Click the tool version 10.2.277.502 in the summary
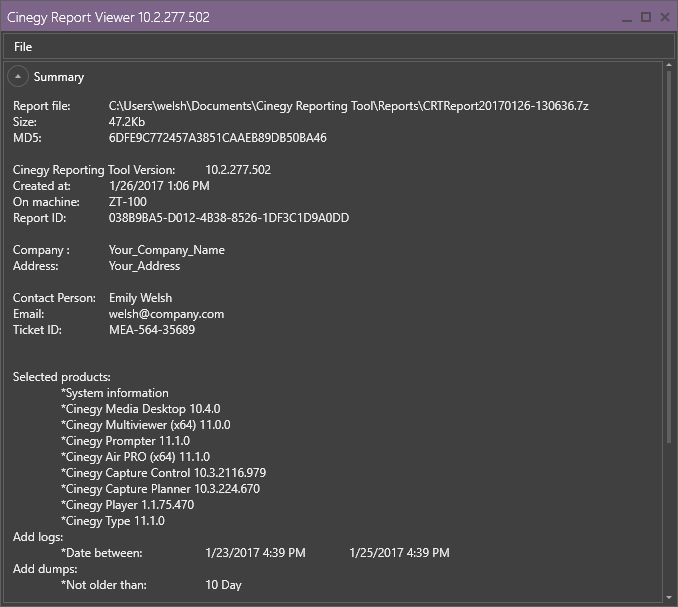Image resolution: width=678 pixels, height=607 pixels. pyautogui.click(x=238, y=170)
